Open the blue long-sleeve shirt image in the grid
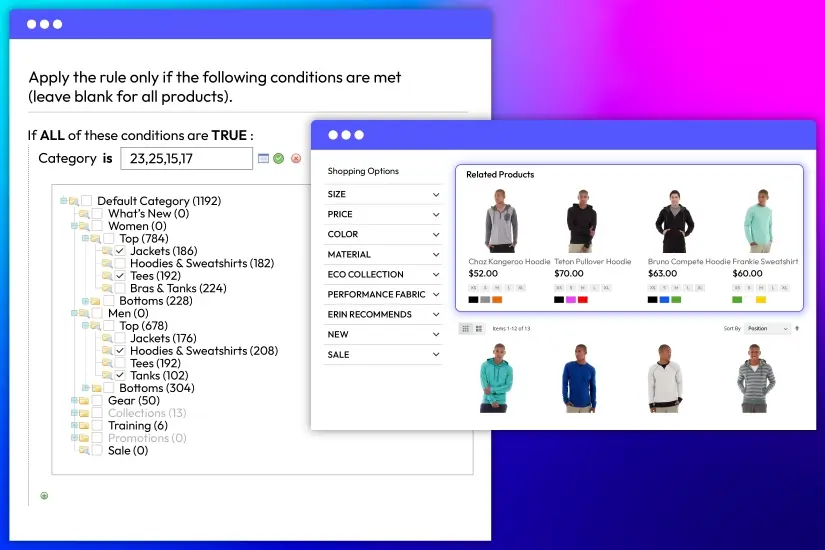 [x=579, y=378]
